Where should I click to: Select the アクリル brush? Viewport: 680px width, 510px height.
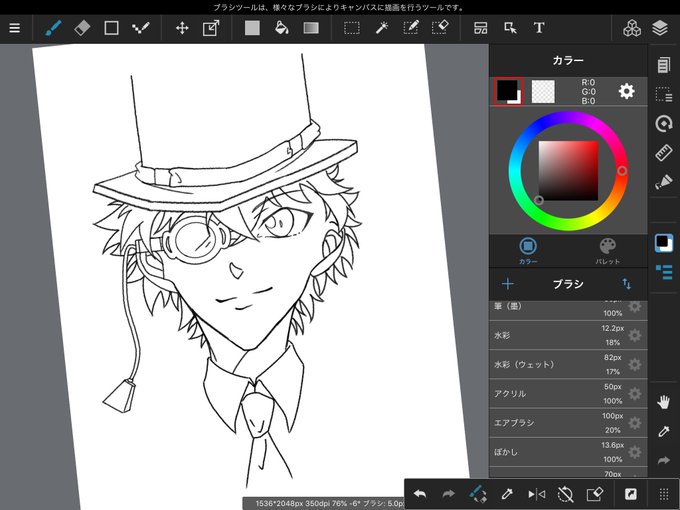pos(568,394)
